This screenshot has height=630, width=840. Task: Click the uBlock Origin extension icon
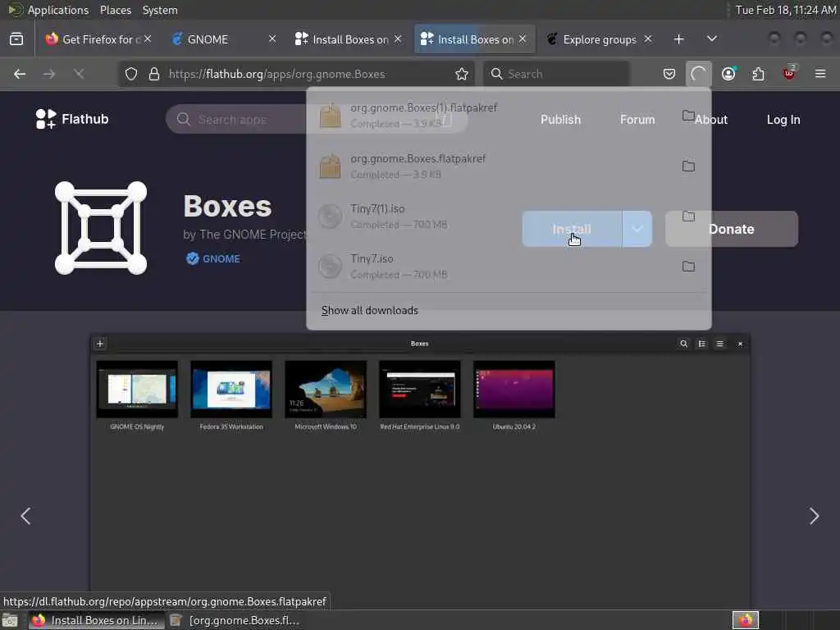pos(789,73)
